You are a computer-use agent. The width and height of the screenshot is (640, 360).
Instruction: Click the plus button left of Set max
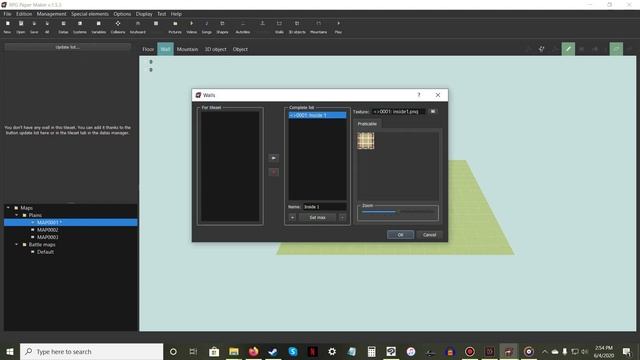tap(292, 218)
